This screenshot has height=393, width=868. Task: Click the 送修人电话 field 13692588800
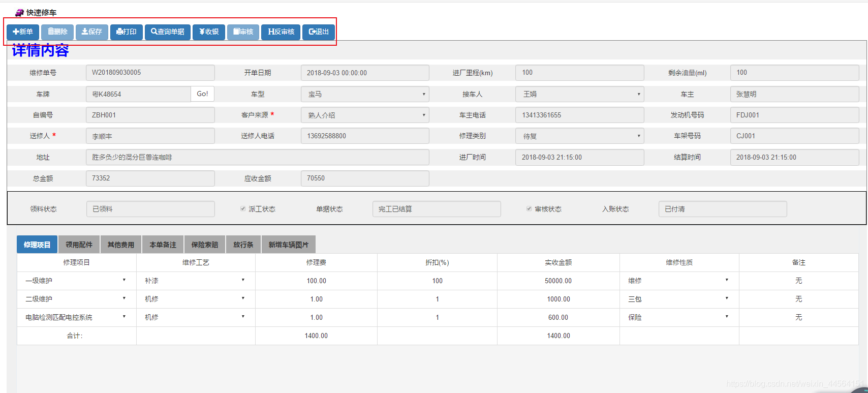(x=365, y=136)
